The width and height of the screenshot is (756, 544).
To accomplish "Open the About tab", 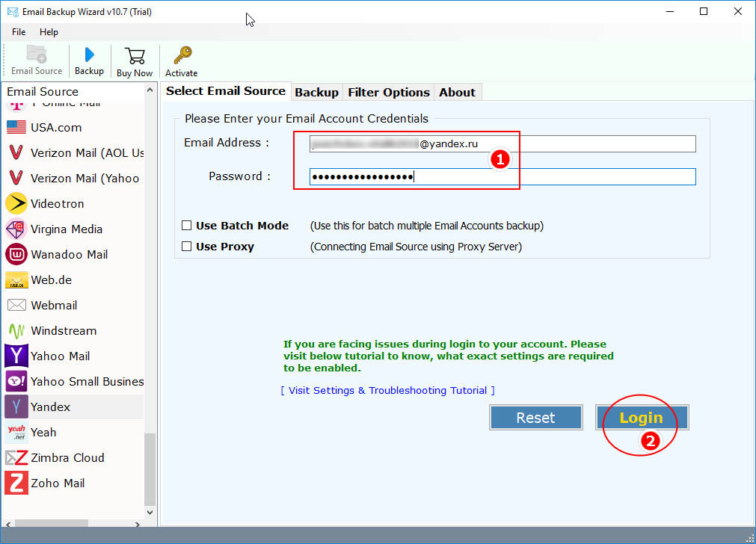I will tap(457, 92).
